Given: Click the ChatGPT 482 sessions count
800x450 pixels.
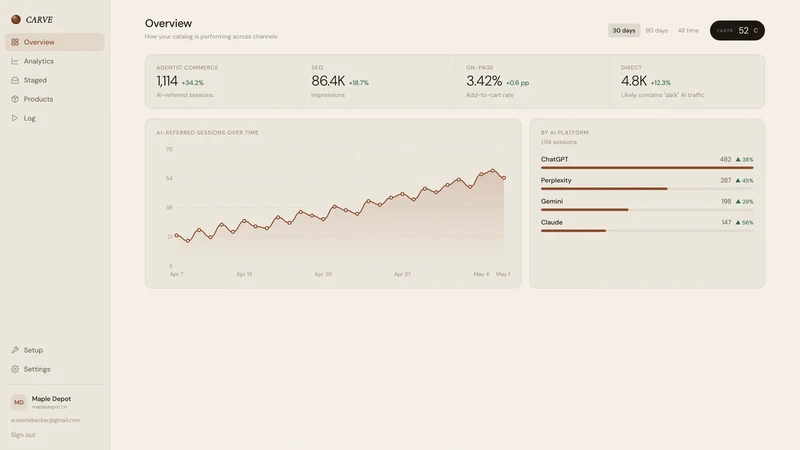Looking at the screenshot, I should coord(725,160).
